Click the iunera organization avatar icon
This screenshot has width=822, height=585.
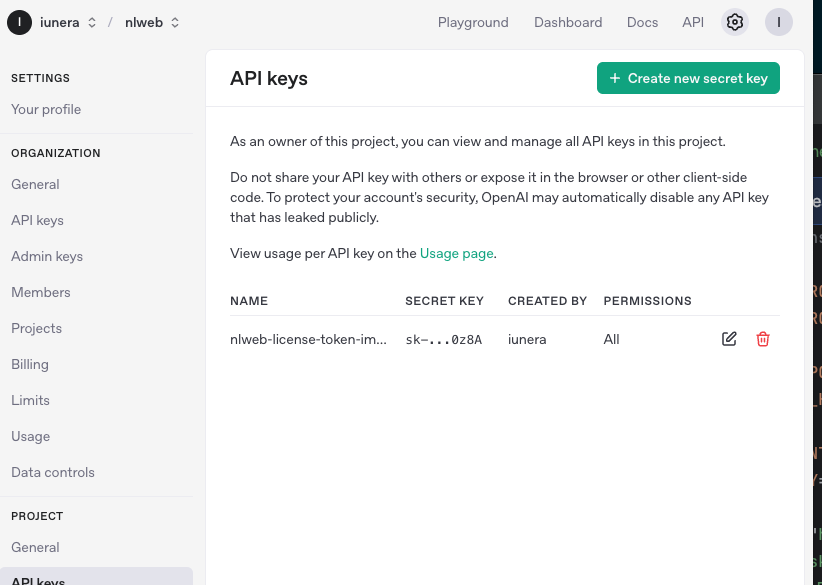pos(19,22)
